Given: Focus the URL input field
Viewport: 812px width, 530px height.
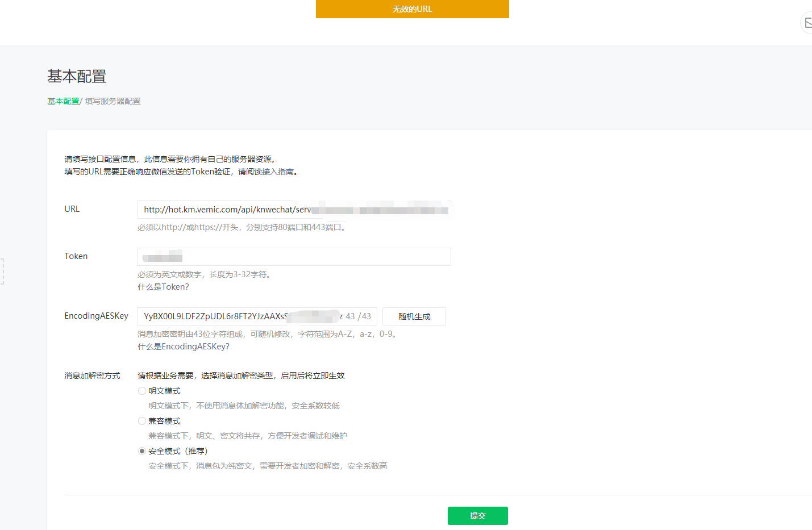Looking at the screenshot, I should 294,210.
